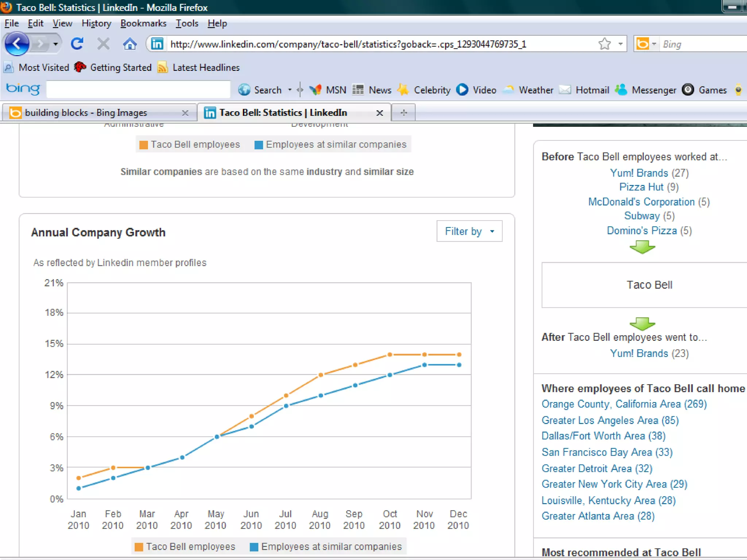This screenshot has width=747, height=560.
Task: Click the orange Taco Bell employees legend swatch below chart
Action: pyautogui.click(x=139, y=547)
